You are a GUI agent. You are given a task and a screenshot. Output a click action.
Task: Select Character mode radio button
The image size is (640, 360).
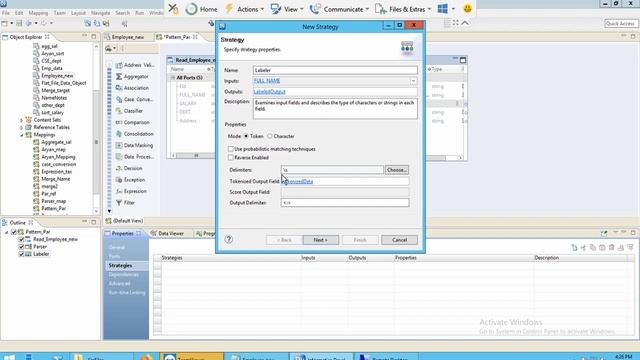click(x=270, y=136)
